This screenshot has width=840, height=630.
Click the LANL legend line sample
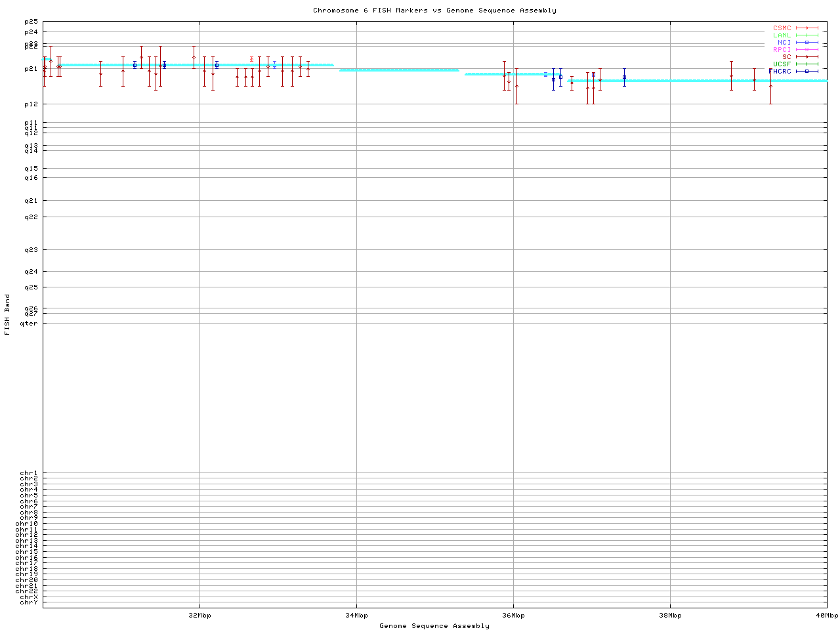(807, 35)
